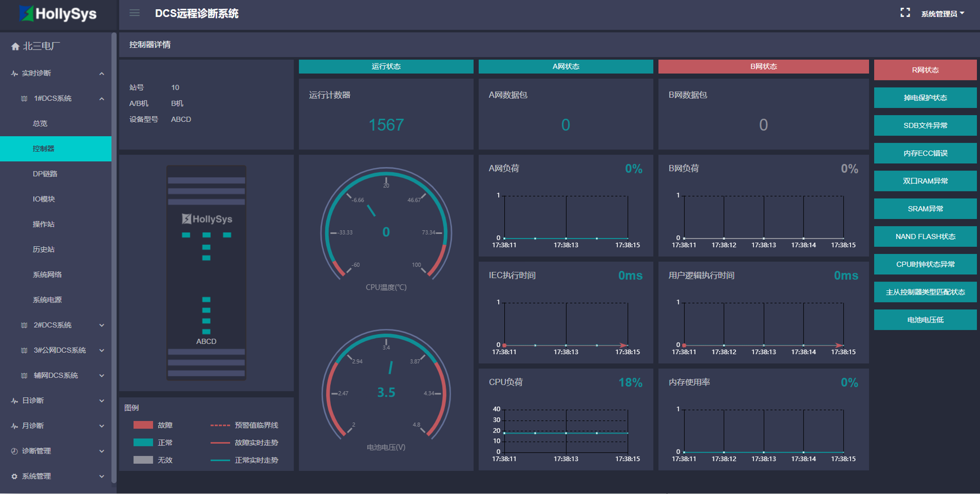
Task: Collapse the 1#DCS系统 submenu chevron
Action: [102, 98]
